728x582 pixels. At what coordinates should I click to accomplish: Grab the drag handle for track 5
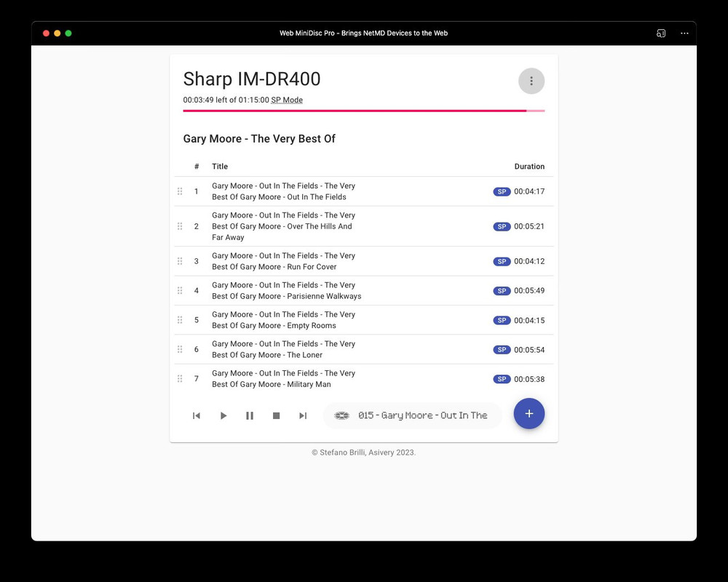coord(180,320)
